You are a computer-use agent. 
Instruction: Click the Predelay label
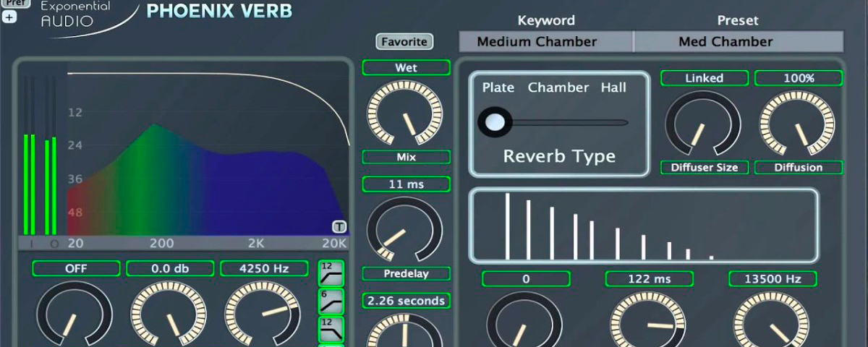click(406, 273)
